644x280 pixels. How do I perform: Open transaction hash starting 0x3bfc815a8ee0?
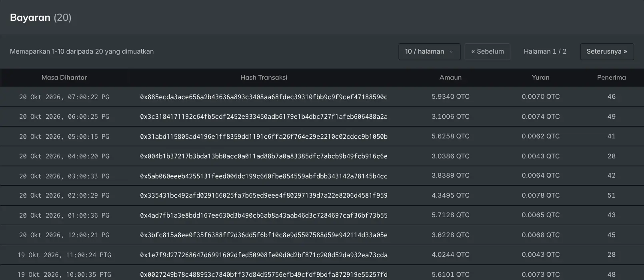pos(264,235)
